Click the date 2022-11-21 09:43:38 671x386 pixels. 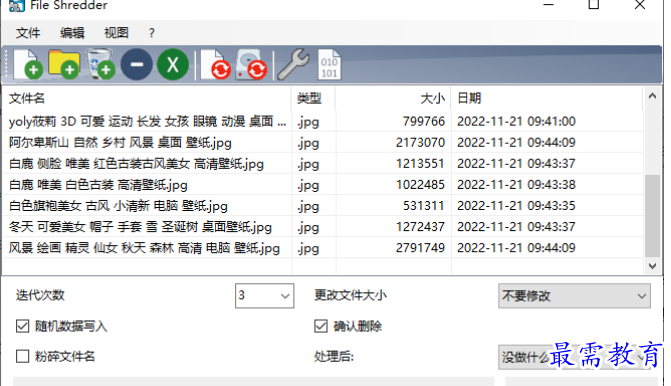click(x=516, y=185)
